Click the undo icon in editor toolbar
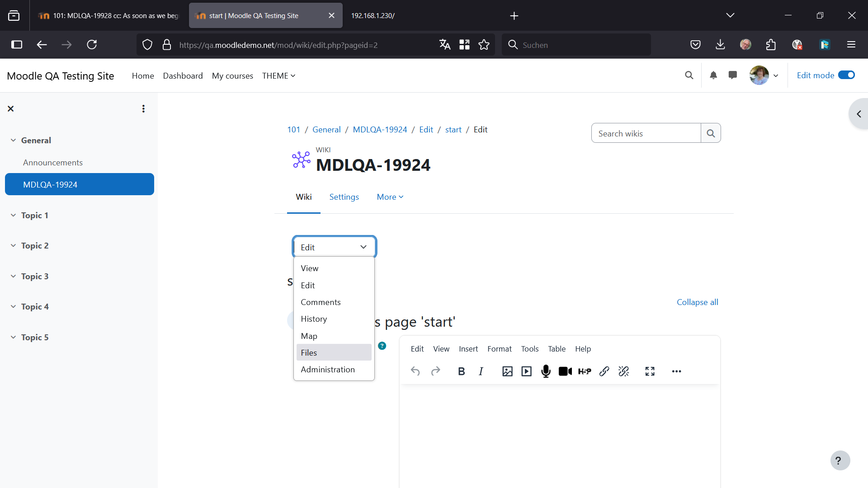Viewport: 868px width, 488px height. pyautogui.click(x=415, y=371)
